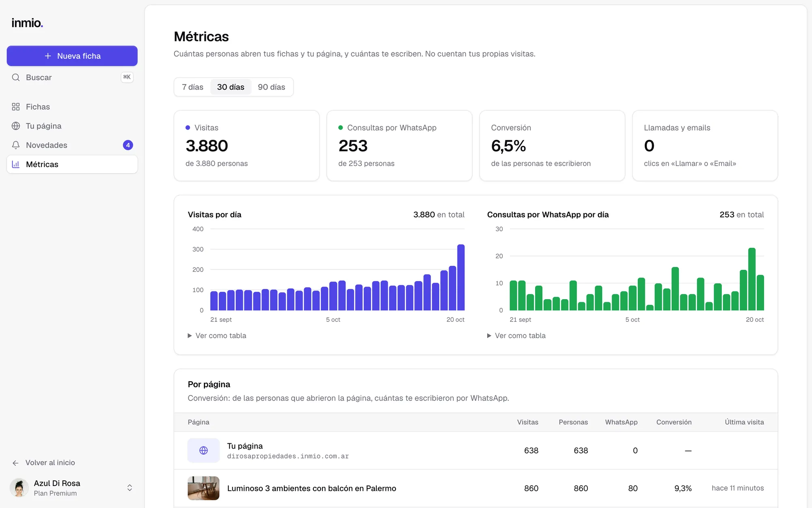Screen dimensions: 812x508
Task: Click the back arrow beside Volver al inicio
Action: coord(15,463)
